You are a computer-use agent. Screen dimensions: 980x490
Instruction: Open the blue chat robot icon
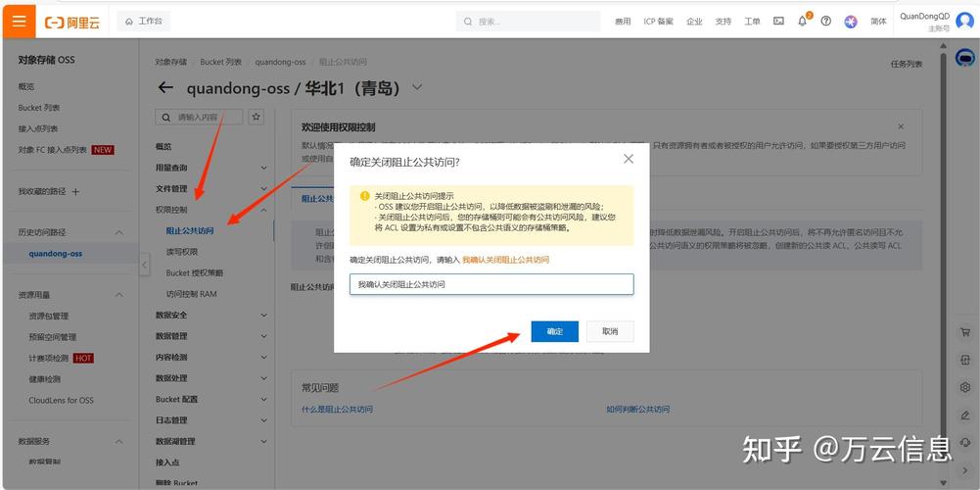coord(965,58)
